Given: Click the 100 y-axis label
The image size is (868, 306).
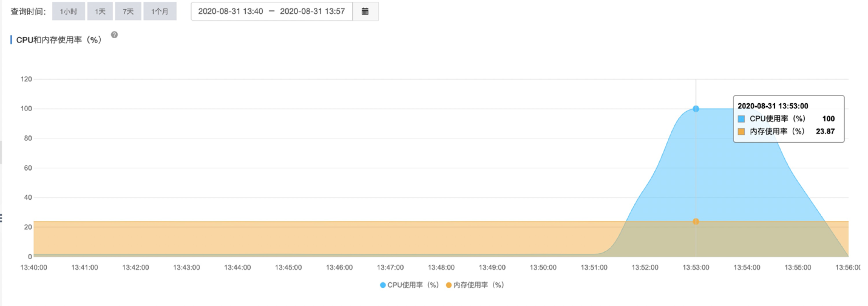Looking at the screenshot, I should click(x=26, y=109).
